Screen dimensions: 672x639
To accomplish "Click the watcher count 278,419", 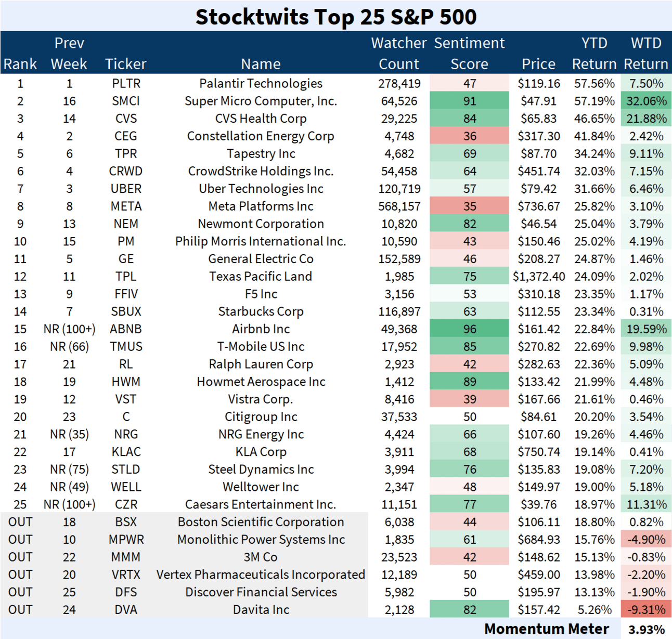I will coord(399,84).
